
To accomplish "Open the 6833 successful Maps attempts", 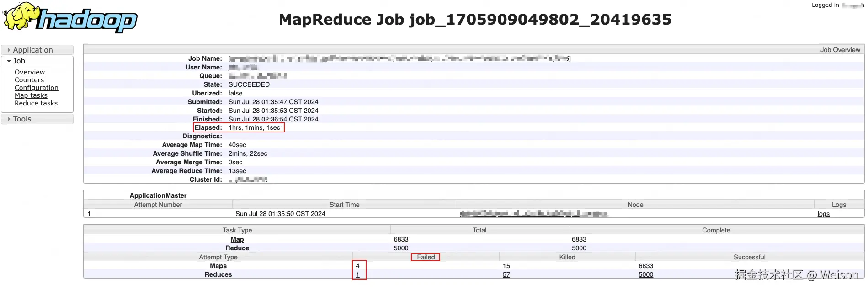I will 646,266.
